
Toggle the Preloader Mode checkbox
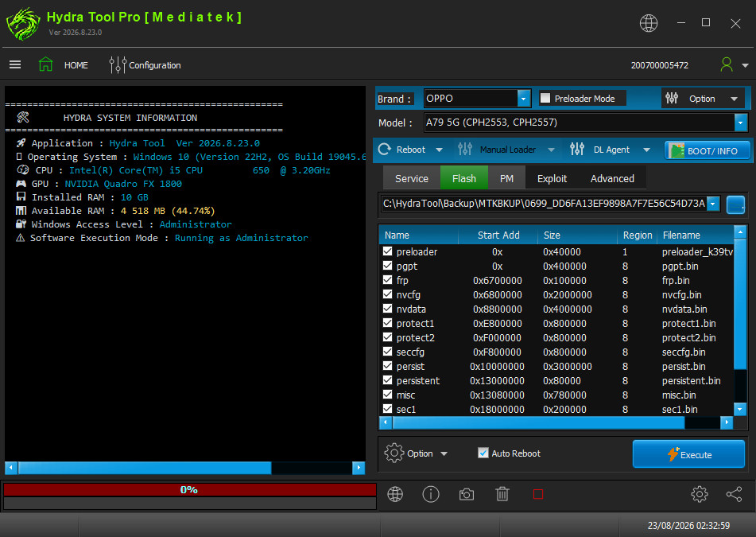click(x=545, y=98)
